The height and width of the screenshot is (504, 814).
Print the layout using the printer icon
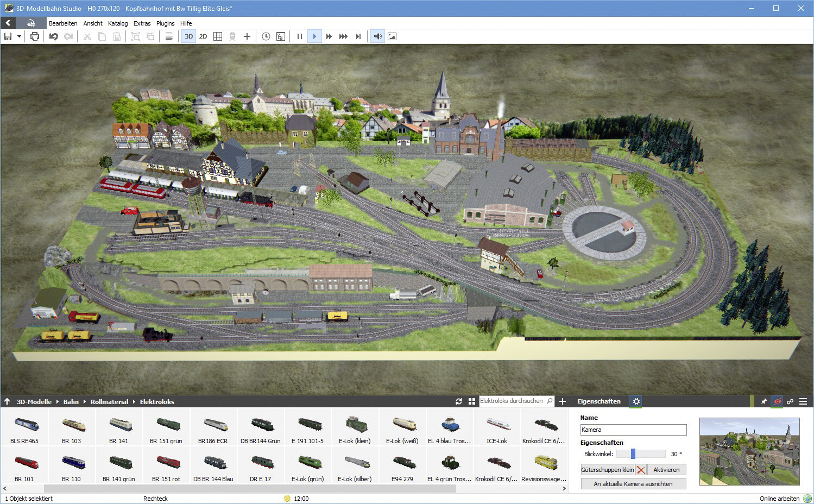[35, 36]
